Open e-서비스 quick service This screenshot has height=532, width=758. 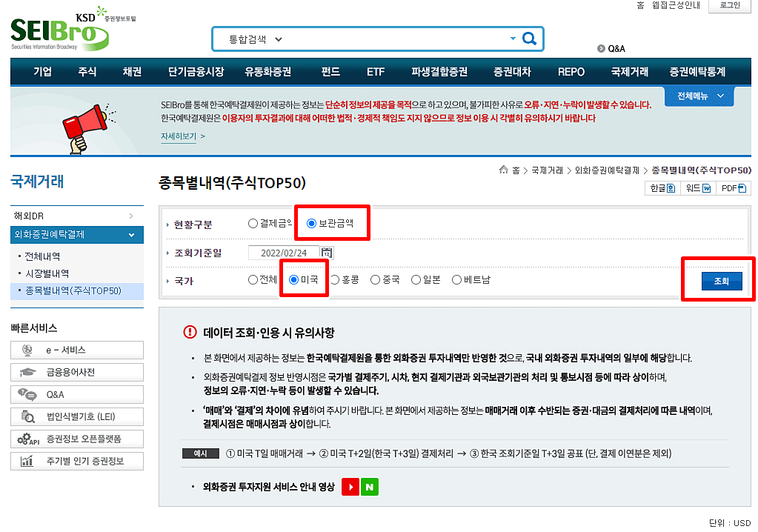click(x=77, y=350)
